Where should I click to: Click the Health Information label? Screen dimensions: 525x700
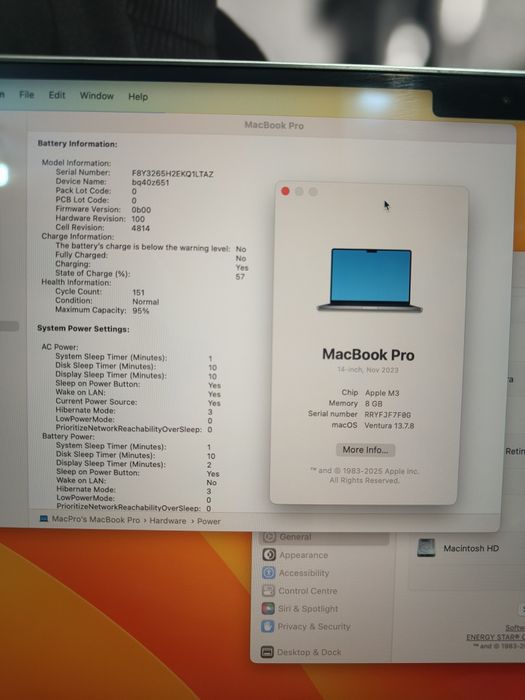(x=76, y=283)
